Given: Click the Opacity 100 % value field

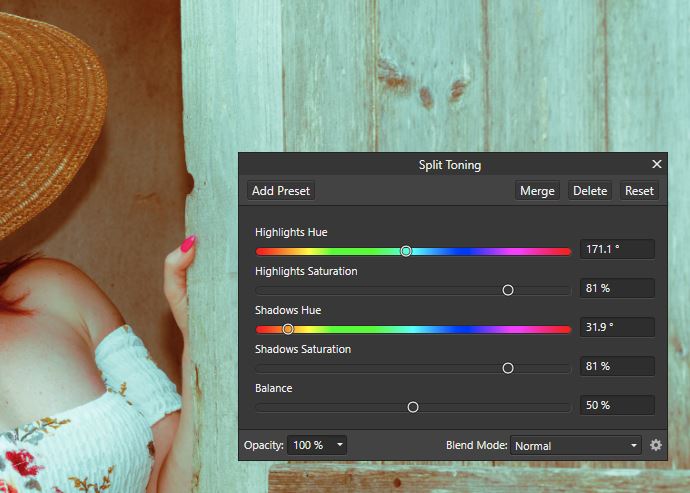Looking at the screenshot, I should (311, 445).
